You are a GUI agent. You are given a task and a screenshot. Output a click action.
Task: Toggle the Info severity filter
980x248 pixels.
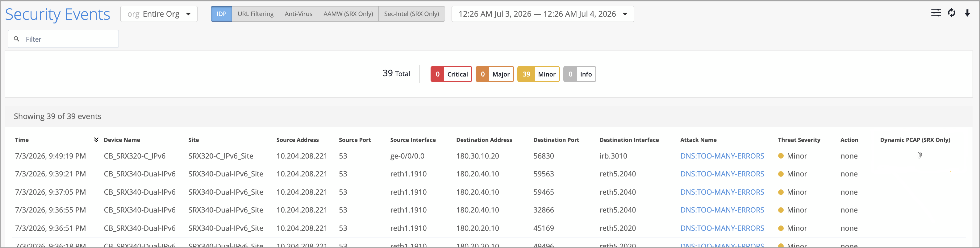[x=579, y=74]
